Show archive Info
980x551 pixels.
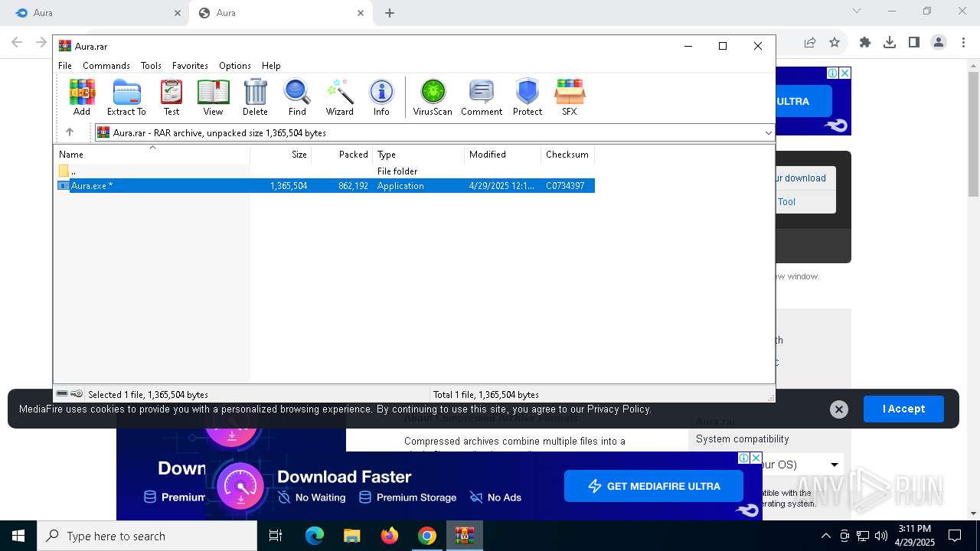[381, 97]
